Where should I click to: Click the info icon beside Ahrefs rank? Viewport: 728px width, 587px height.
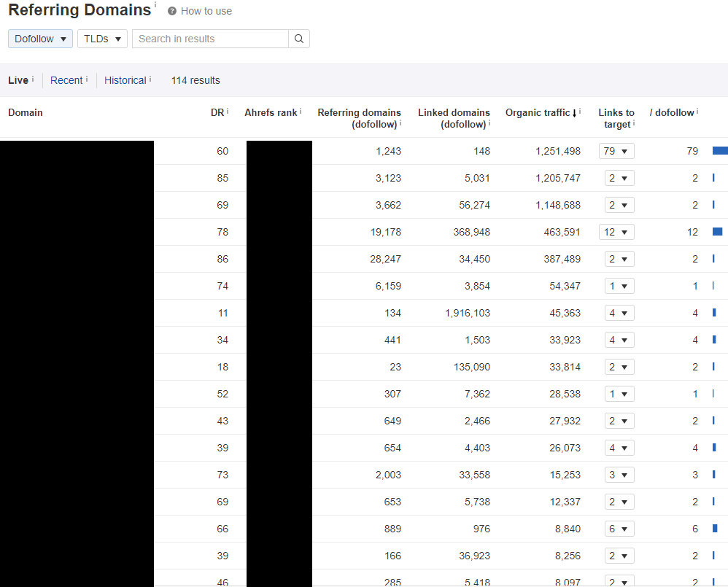tap(301, 111)
